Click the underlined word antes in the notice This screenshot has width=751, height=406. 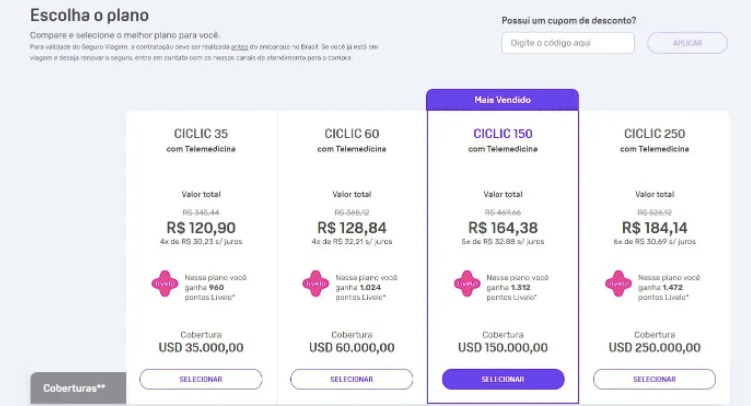239,47
